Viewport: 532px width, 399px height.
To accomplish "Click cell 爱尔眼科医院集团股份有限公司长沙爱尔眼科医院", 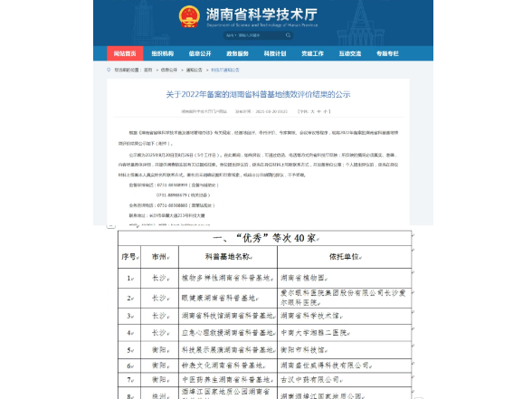I will (344, 298).
